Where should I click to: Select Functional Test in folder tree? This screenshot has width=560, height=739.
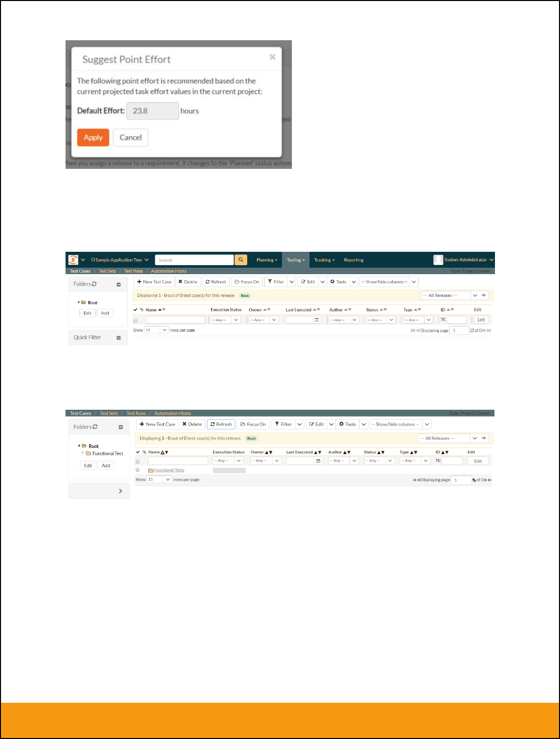tap(108, 453)
